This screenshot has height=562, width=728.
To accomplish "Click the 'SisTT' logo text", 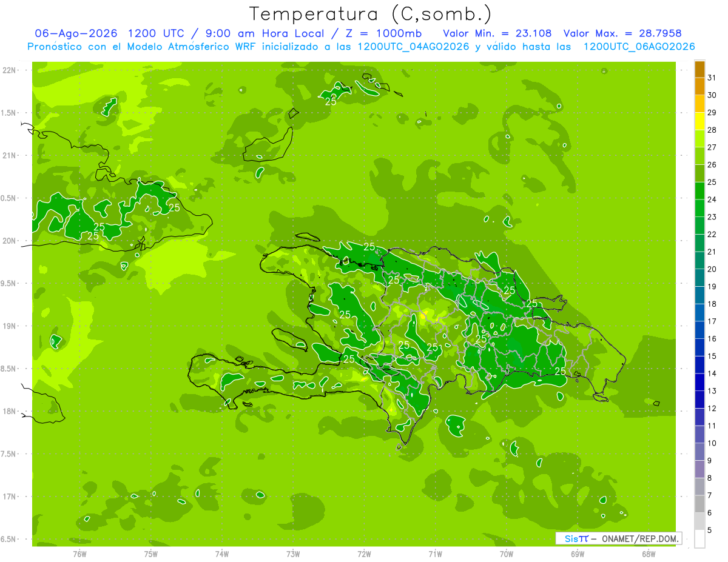I will coord(576,538).
